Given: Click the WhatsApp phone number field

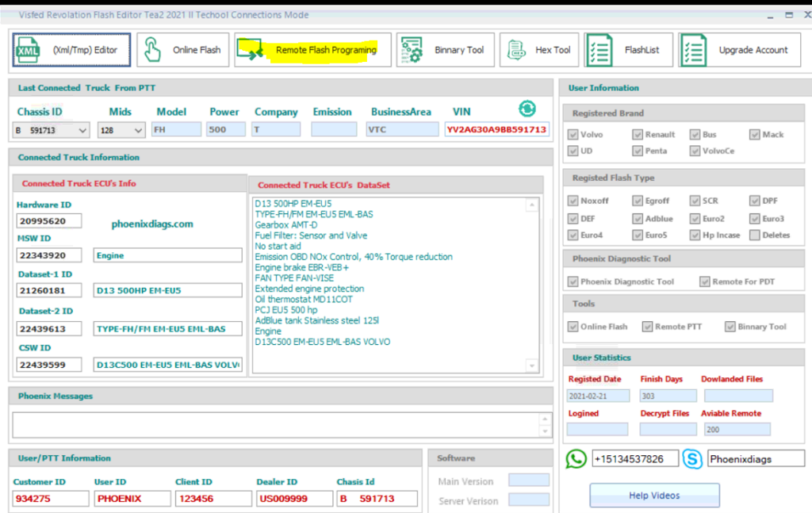Looking at the screenshot, I should click(x=635, y=459).
